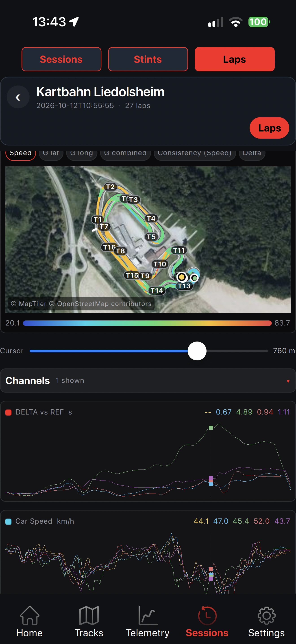The width and height of the screenshot is (296, 644).
Task: Tap the 83.7 max speed legend value
Action: coord(282,323)
